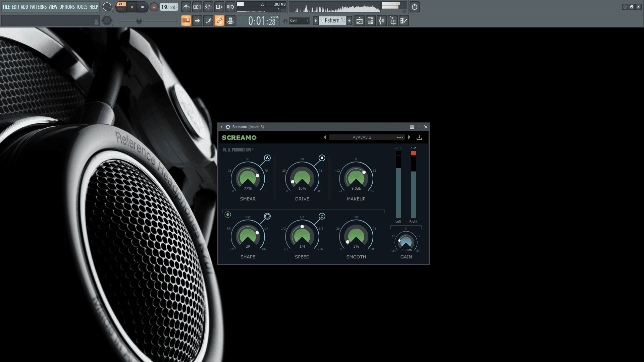Click the DRIVE knob at 10%
The width and height of the screenshot is (644, 362).
(302, 178)
